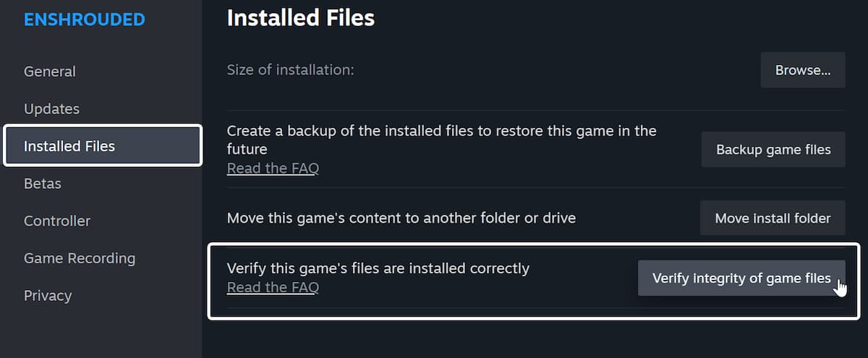868x358 pixels.
Task: Verify integrity of game files
Action: point(741,278)
